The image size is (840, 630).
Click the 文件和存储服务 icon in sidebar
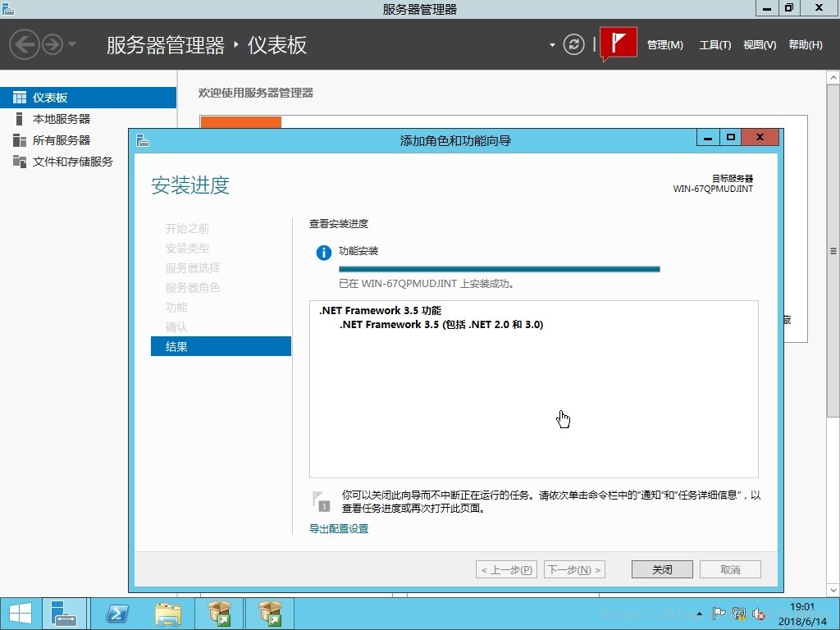[x=20, y=162]
